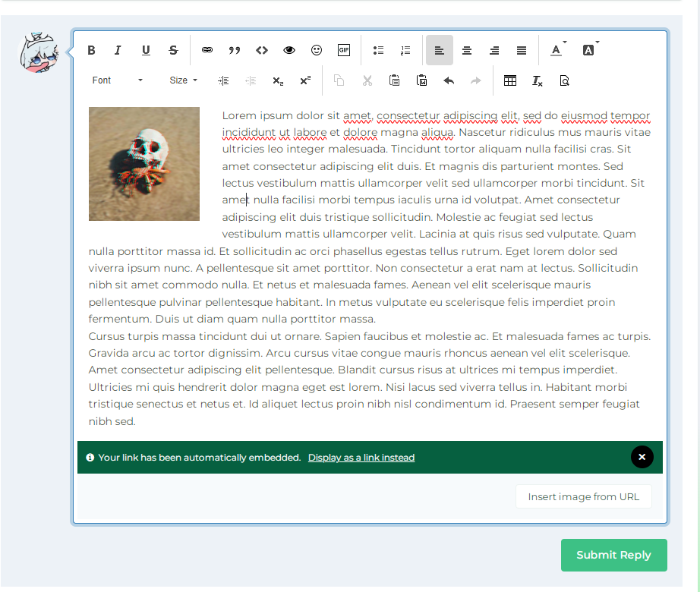Click Paste as plain text icon

click(394, 80)
